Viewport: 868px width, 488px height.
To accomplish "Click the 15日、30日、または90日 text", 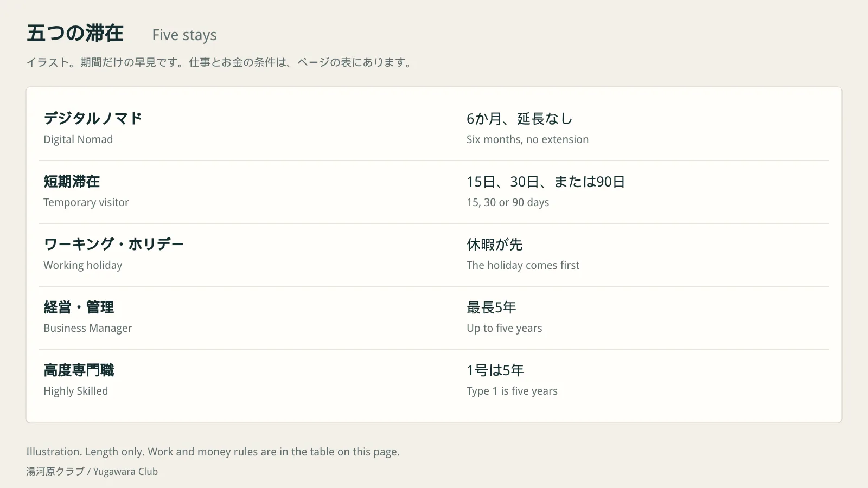I will [546, 181].
